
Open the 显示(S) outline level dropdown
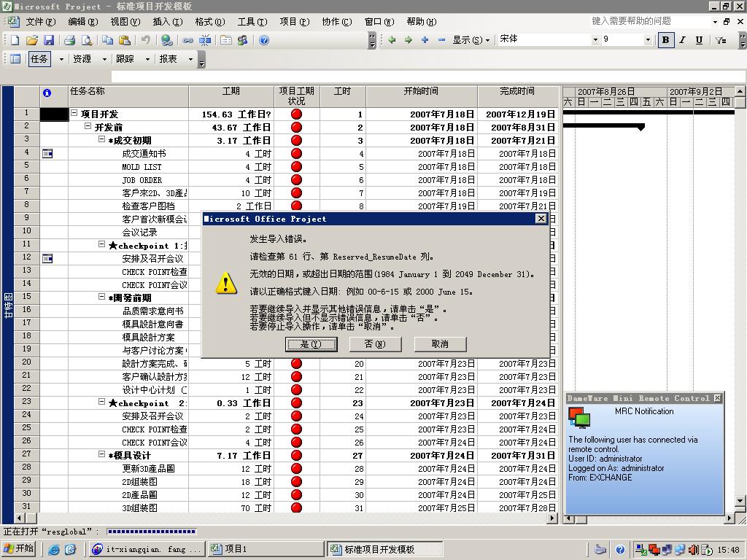point(471,40)
